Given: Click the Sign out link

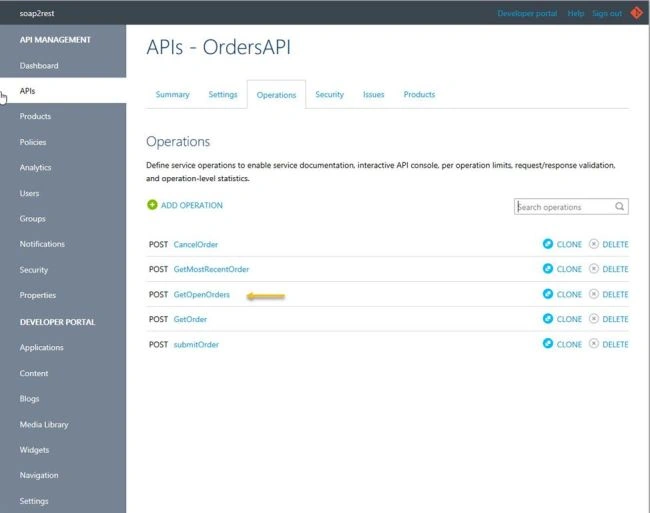Looking at the screenshot, I should click(607, 13).
